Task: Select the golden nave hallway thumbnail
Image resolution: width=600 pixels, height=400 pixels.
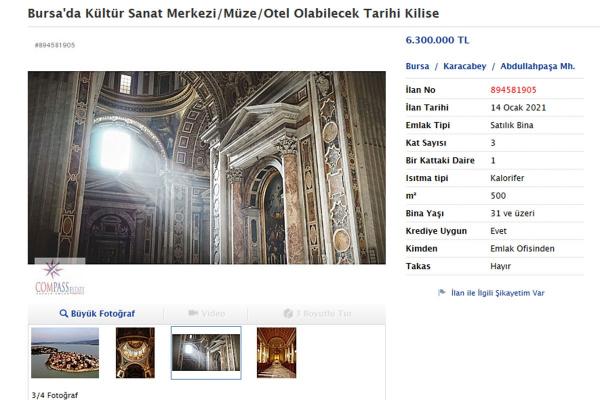Action: pos(276,352)
